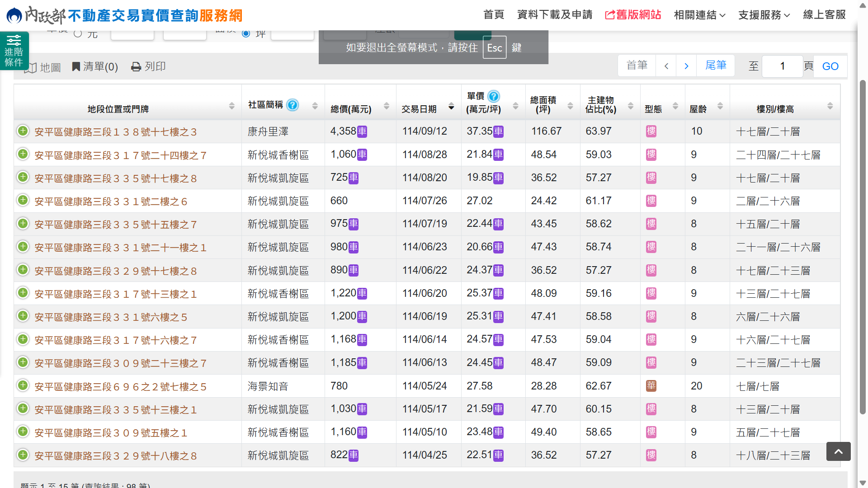Open the 清單(0) bookmark list
The width and height of the screenshot is (868, 488).
pos(95,67)
